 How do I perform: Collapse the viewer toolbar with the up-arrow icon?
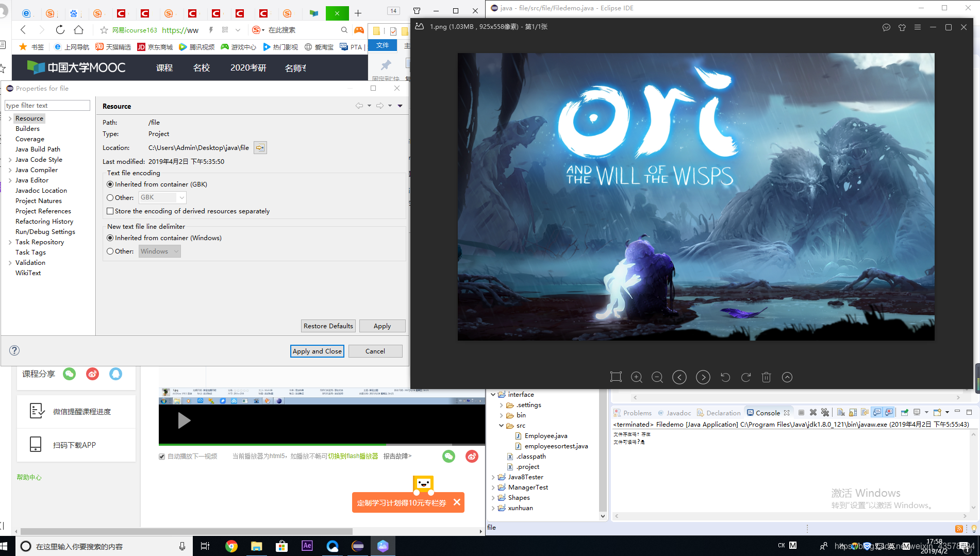pos(787,377)
